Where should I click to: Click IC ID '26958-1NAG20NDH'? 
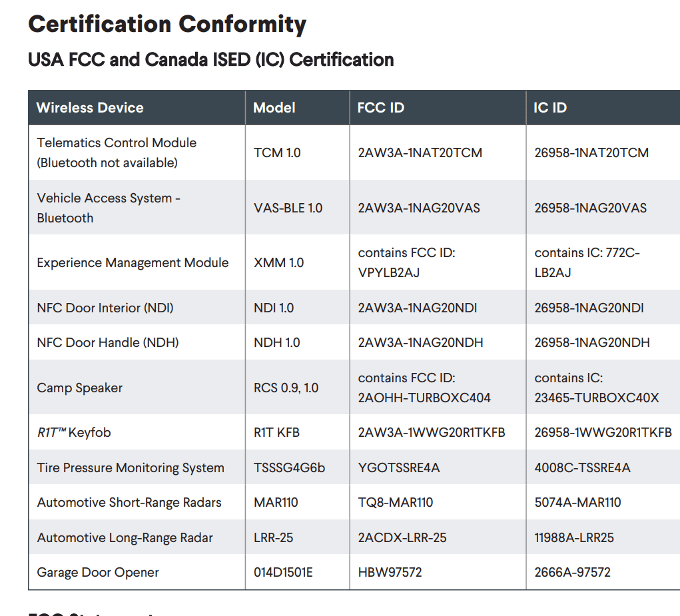592,342
